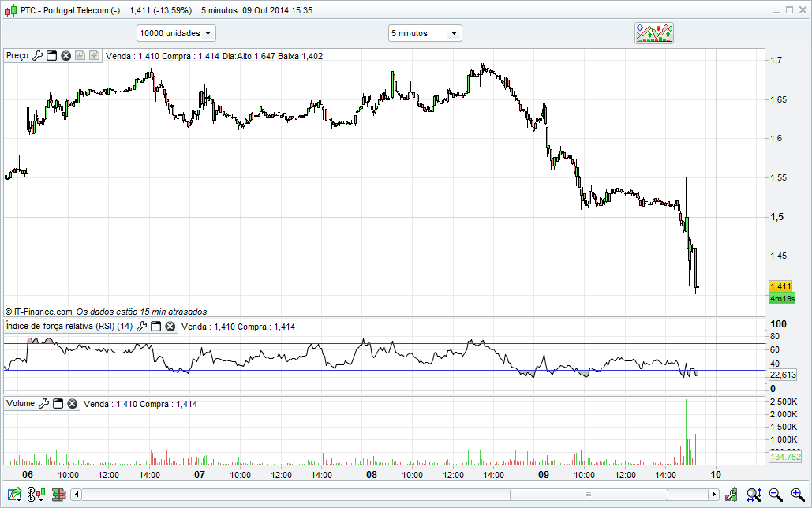812x508 pixels.
Task: Maximize the RSI indicator panel
Action: pyautogui.click(x=156, y=327)
